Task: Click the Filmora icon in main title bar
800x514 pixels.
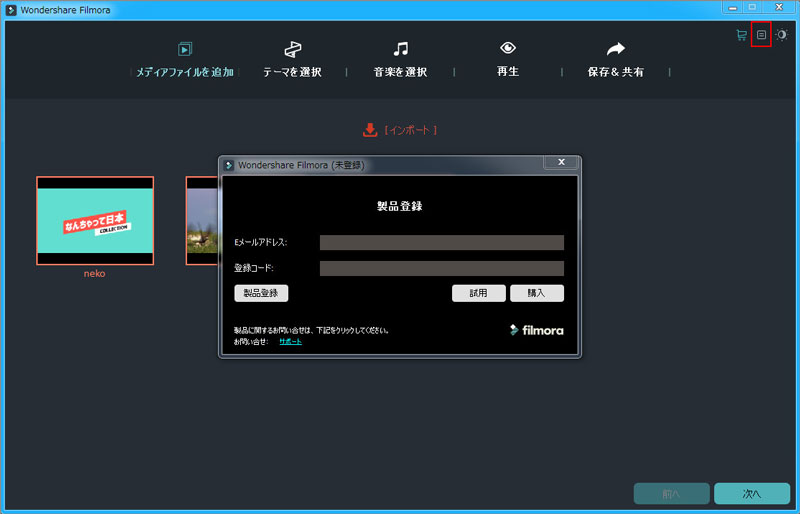Action: 11,10
